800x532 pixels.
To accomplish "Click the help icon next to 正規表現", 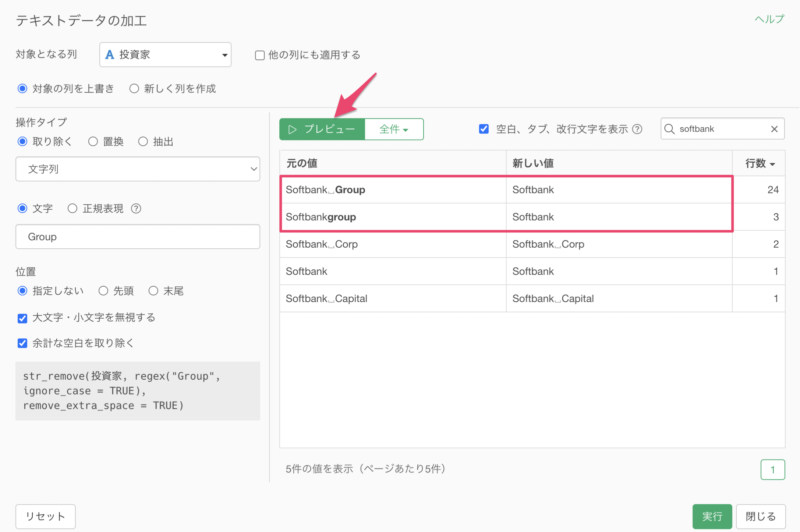I will click(x=136, y=209).
